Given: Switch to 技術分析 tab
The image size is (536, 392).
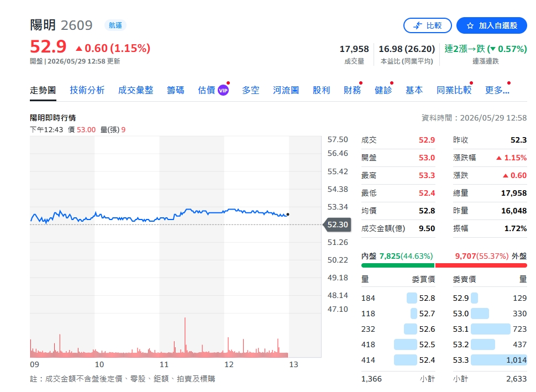Looking at the screenshot, I should tap(87, 90).
